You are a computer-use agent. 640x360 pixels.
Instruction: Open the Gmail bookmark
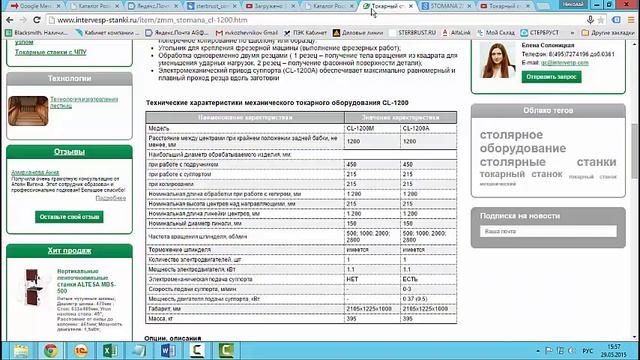247,33
